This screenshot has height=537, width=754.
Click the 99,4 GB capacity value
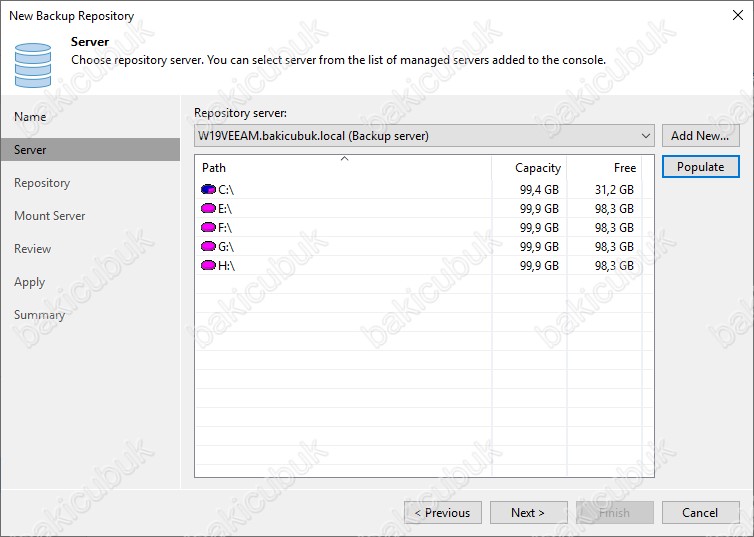tap(539, 190)
